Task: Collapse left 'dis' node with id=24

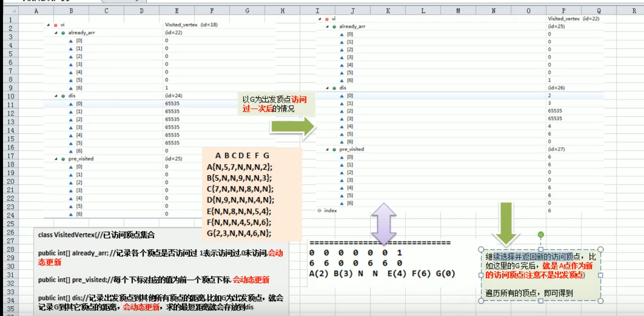Action: pos(56,96)
